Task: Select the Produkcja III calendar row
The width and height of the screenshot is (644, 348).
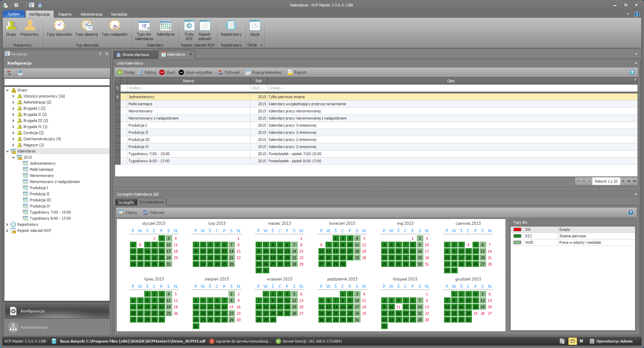Action: click(x=376, y=140)
